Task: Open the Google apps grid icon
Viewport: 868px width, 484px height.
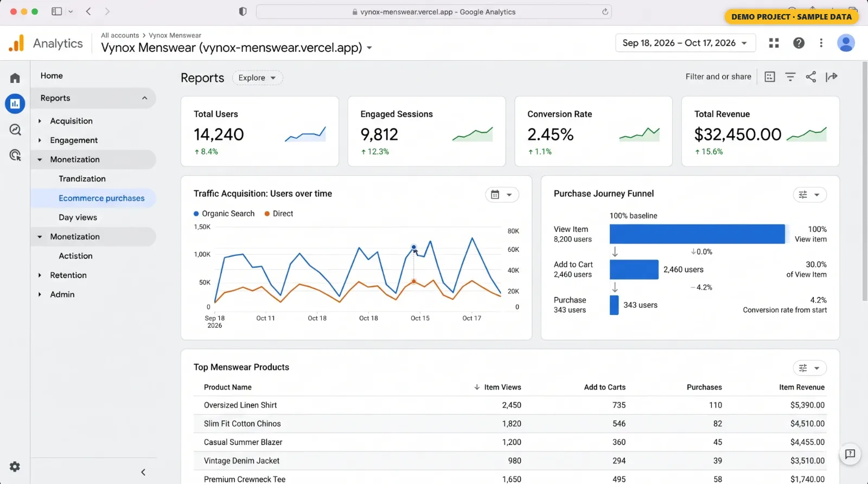Action: tap(774, 43)
